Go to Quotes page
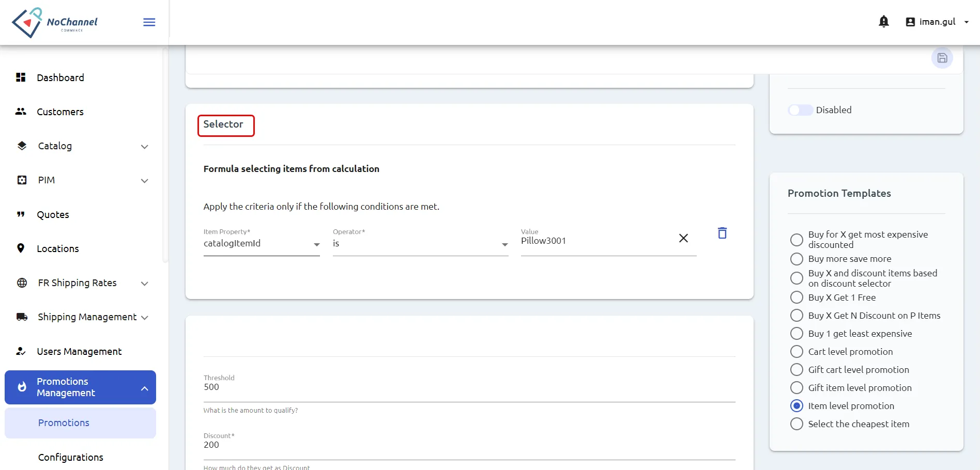This screenshot has width=980, height=470. coord(53,214)
